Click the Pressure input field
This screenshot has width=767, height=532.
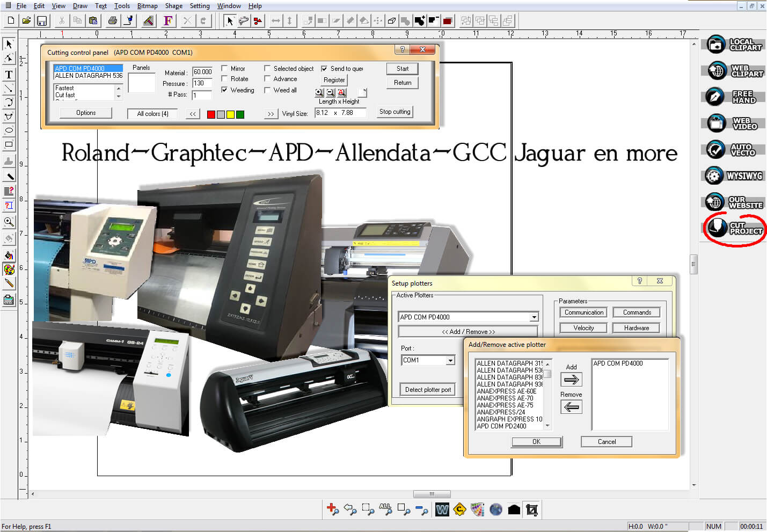[x=202, y=83]
